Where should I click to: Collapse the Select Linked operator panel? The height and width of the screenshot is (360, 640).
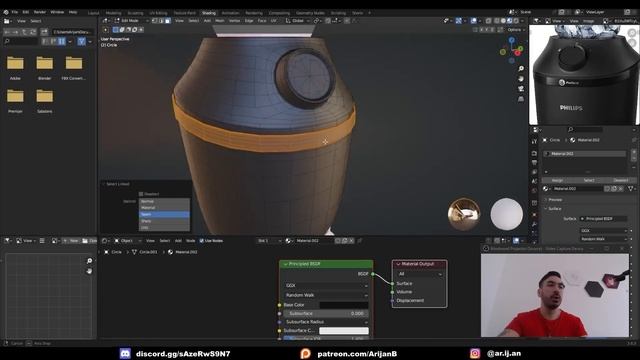click(104, 184)
